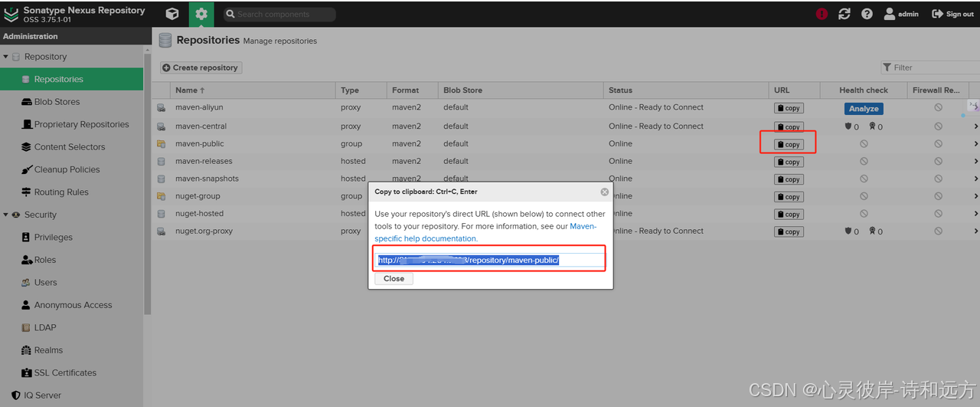Copy URL for maven-central
Image resolution: width=980 pixels, height=407 pixels.
point(789,127)
